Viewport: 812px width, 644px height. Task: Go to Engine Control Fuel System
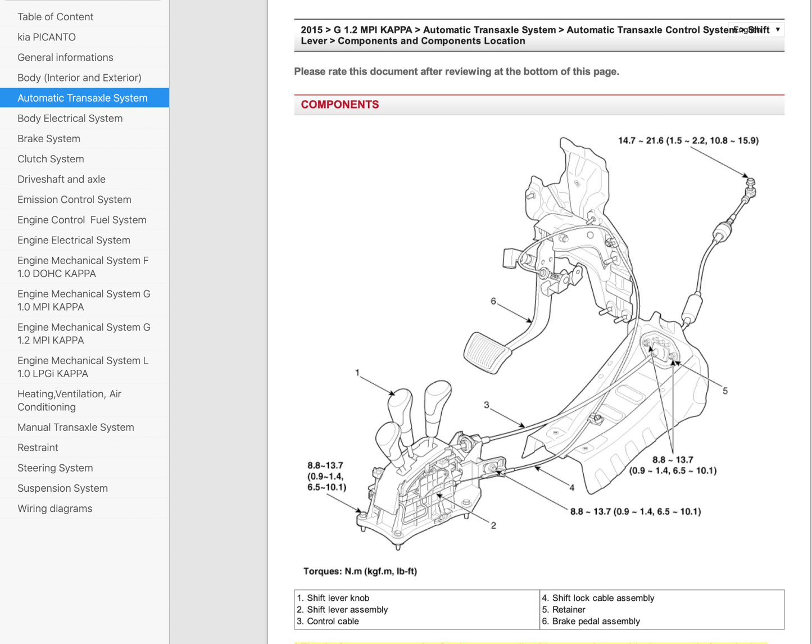[x=81, y=220]
